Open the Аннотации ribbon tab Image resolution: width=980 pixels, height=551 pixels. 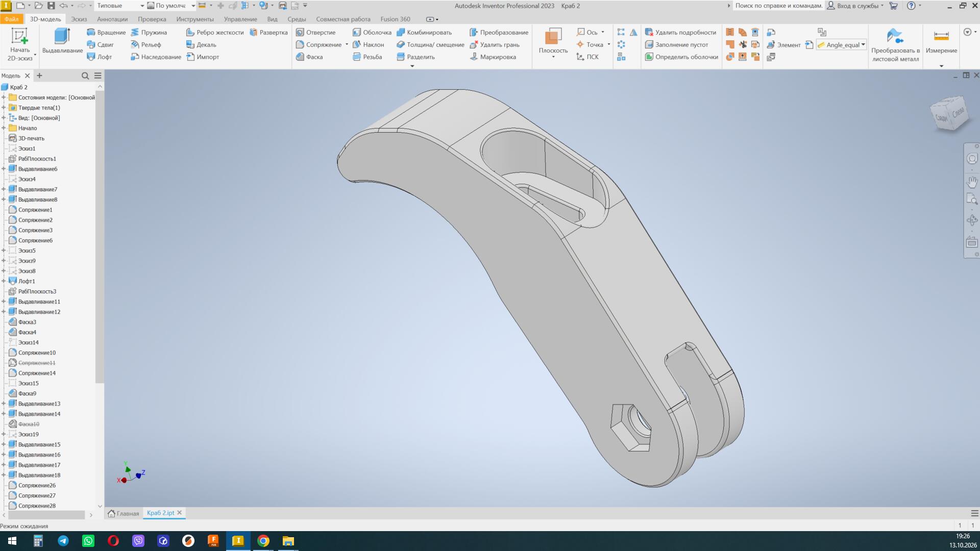[x=112, y=19]
